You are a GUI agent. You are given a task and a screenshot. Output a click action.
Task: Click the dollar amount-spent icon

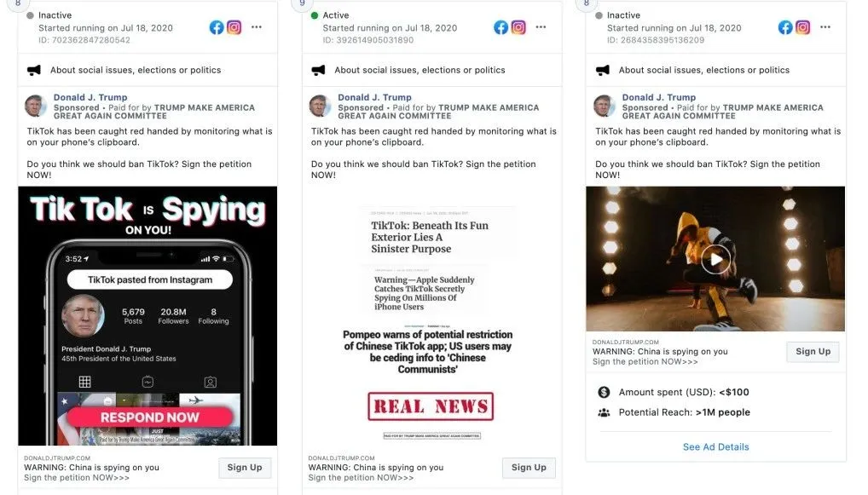604,392
